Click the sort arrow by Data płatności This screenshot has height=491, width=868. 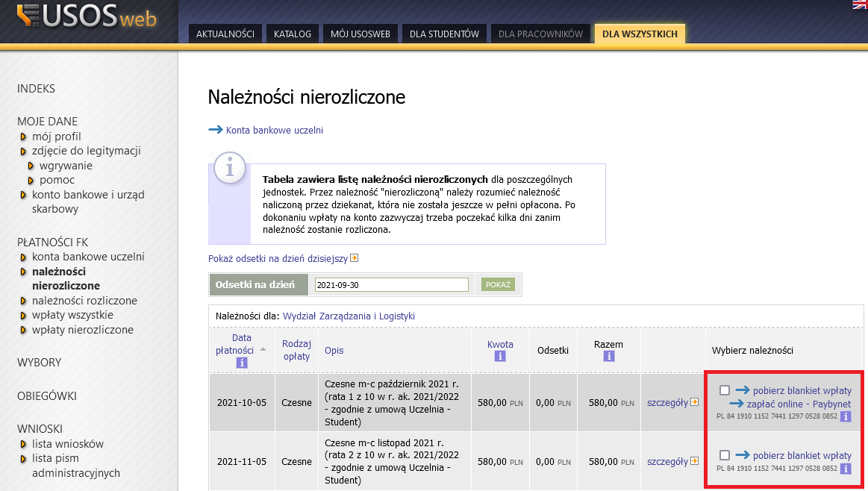pos(263,349)
